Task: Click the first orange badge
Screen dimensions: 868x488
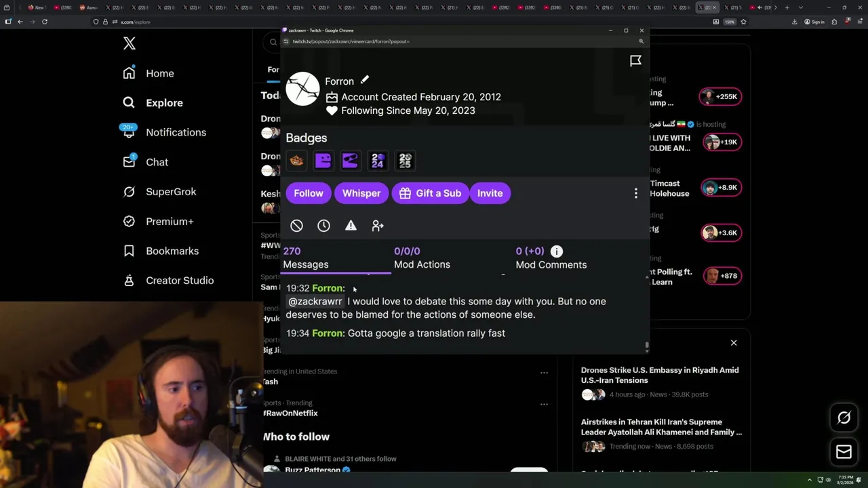Action: tap(296, 161)
